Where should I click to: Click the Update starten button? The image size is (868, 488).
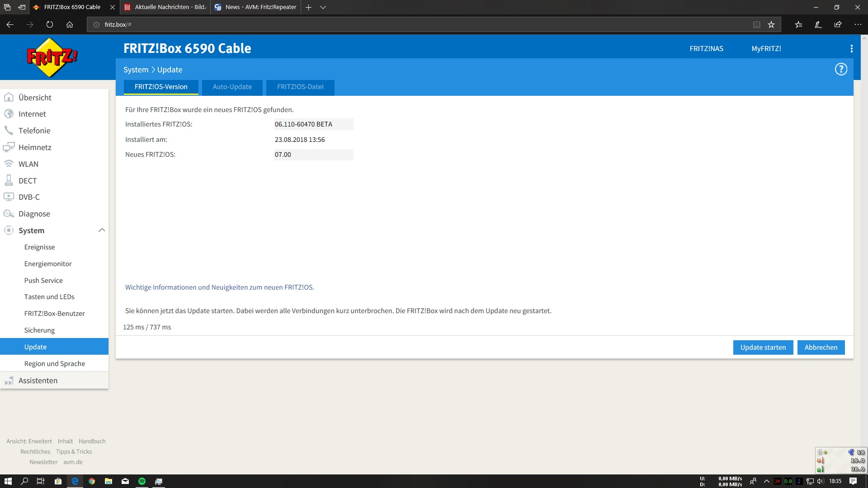[763, 347]
